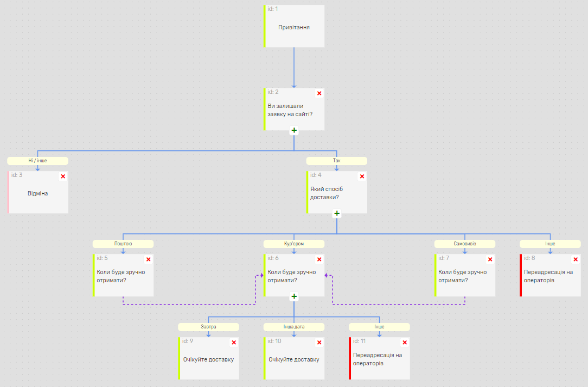Click the 'Поштою' condition label
Image resolution: width=588 pixels, height=387 pixels.
point(123,244)
